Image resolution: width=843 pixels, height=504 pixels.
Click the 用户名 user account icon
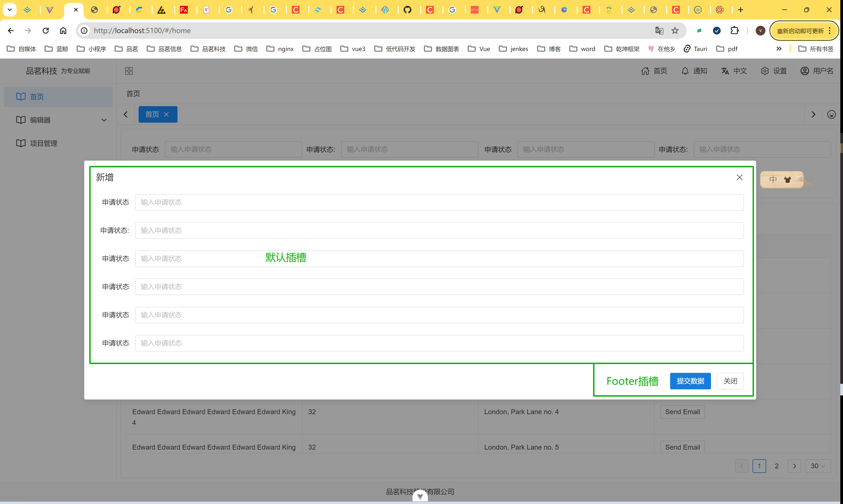[803, 70]
